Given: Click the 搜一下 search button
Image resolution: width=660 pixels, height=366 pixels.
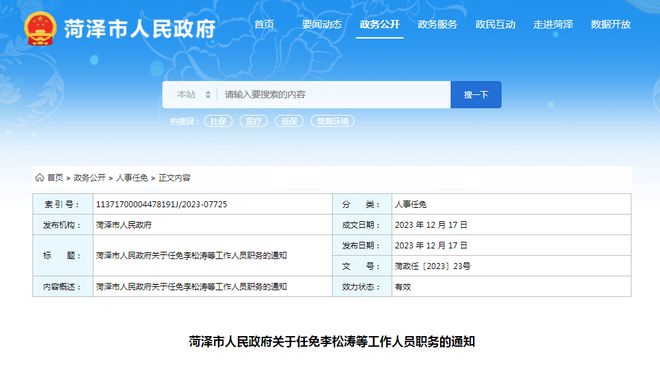Looking at the screenshot, I should click(476, 95).
